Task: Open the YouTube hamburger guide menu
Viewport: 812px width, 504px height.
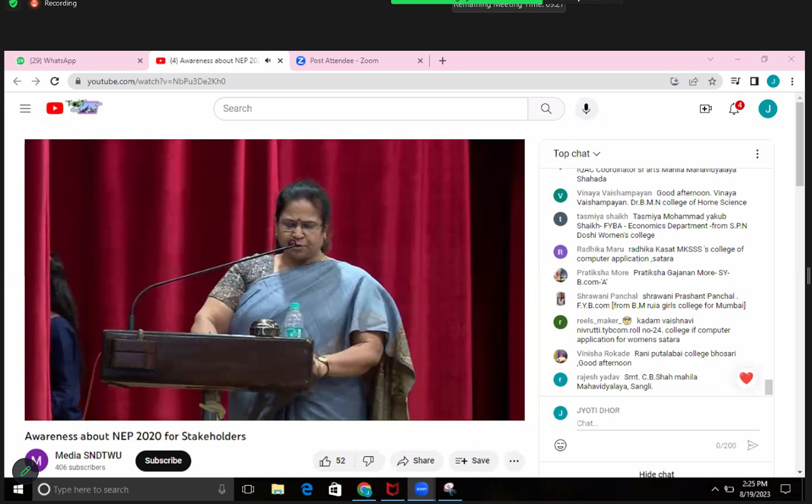Action: pyautogui.click(x=25, y=108)
